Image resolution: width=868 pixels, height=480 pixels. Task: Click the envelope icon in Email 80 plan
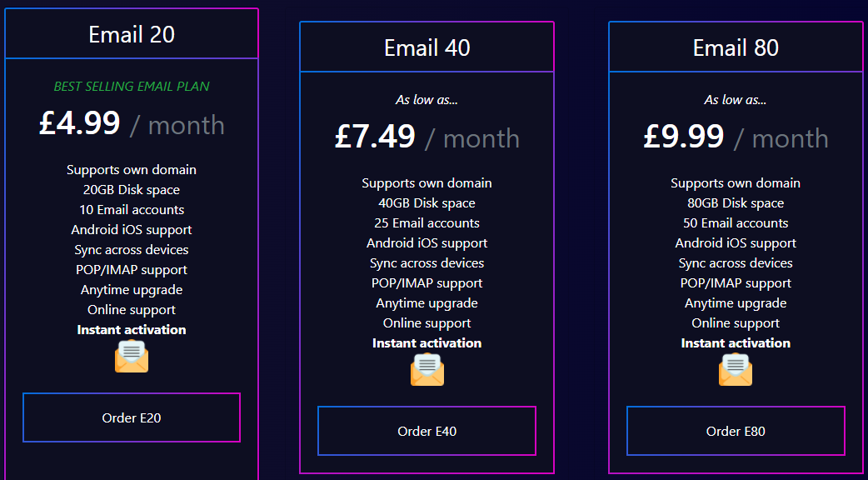pos(736,369)
